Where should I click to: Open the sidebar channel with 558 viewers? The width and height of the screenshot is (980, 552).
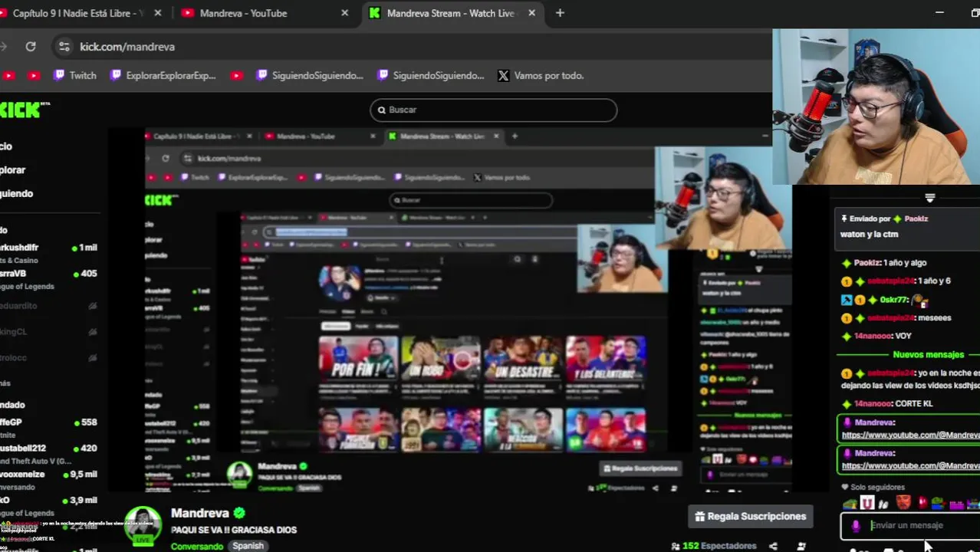coord(48,428)
